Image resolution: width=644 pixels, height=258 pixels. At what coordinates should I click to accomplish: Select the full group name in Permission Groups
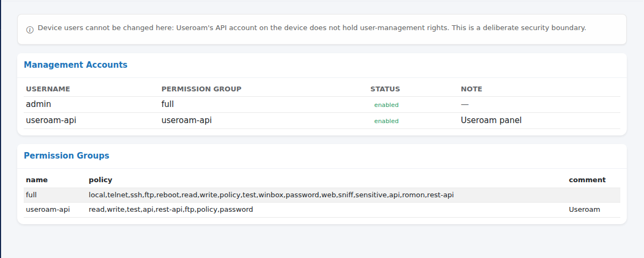pos(31,195)
